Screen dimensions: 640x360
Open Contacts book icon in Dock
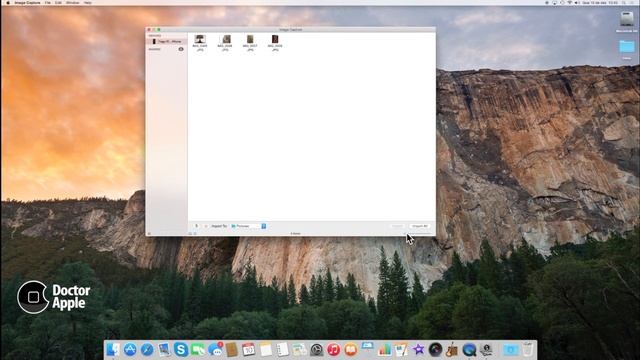(231, 349)
